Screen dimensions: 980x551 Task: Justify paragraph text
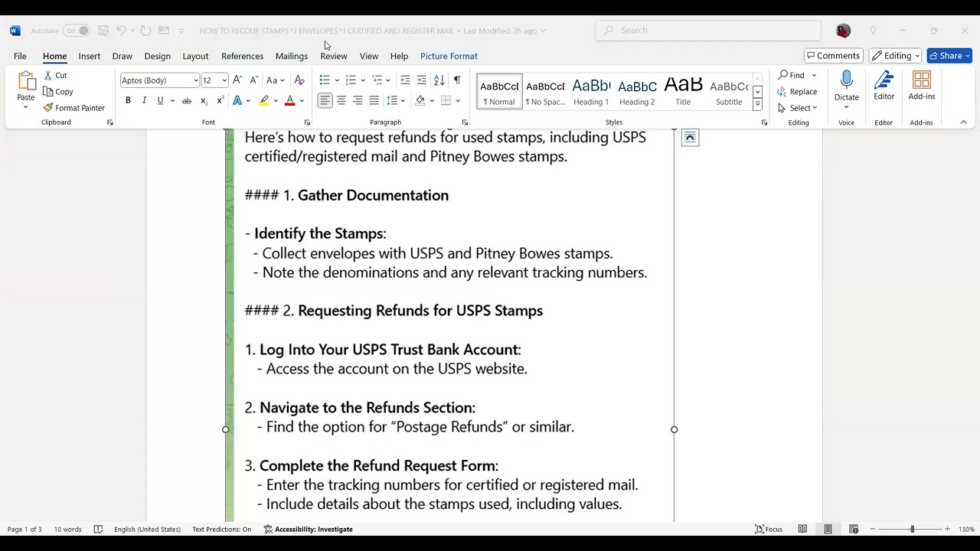click(x=374, y=100)
